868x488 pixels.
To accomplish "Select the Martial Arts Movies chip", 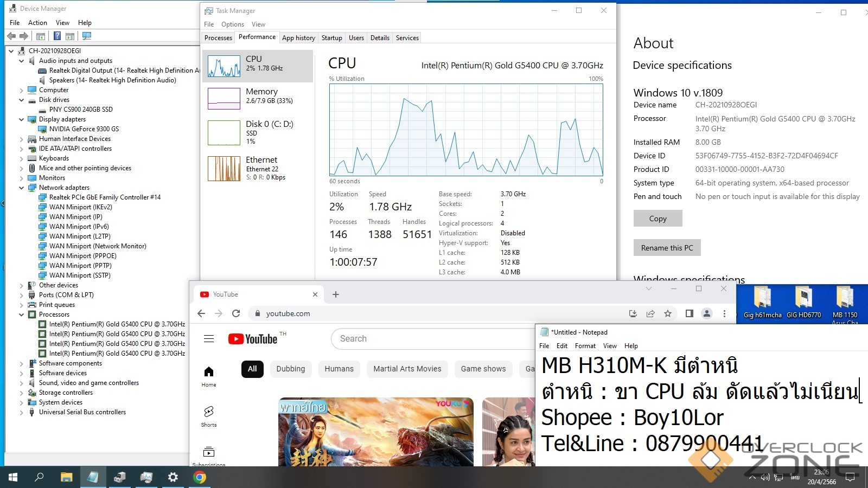I will [x=407, y=369].
